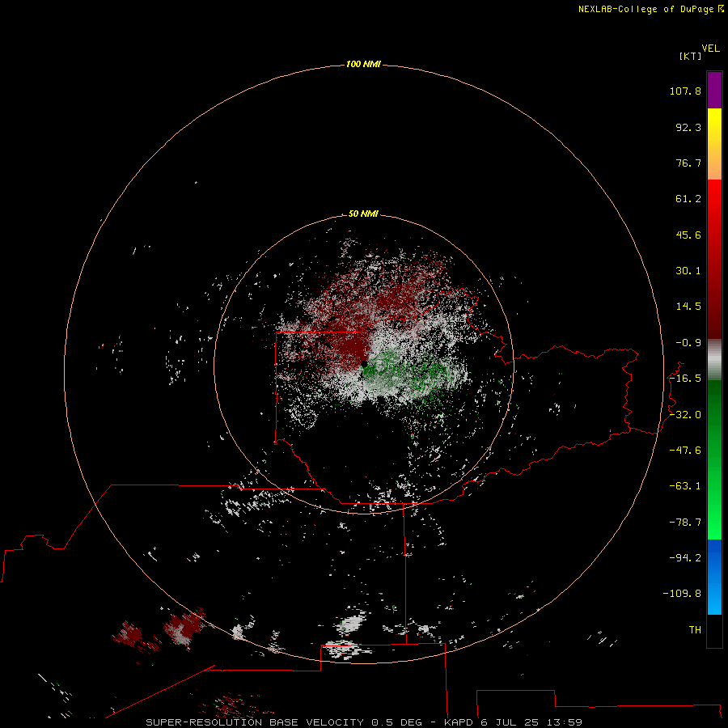Click the 100 NMI range ring label
The height and width of the screenshot is (728, 728).
(x=363, y=64)
